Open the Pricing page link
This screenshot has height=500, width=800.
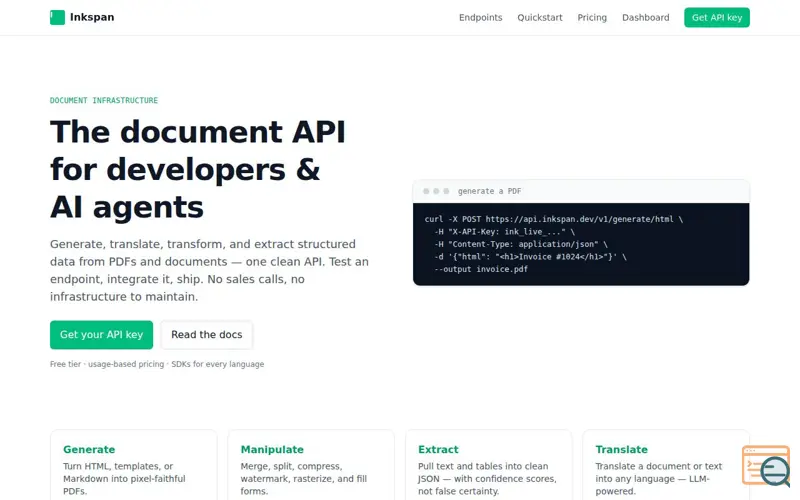[592, 17]
